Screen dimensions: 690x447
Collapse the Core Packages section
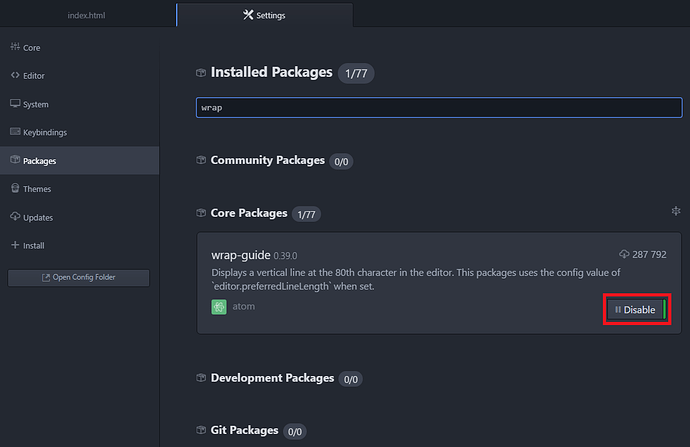tap(249, 213)
